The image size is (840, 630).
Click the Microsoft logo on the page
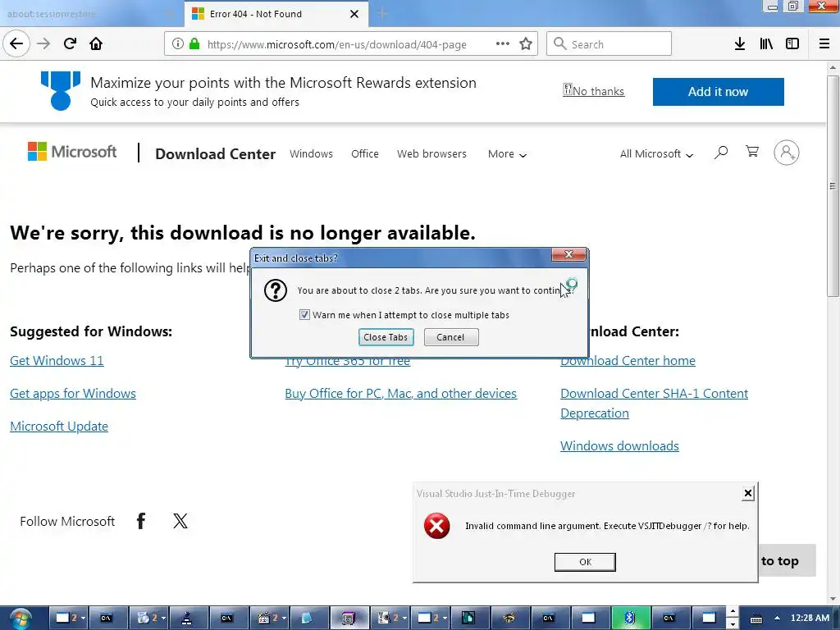[x=72, y=152]
